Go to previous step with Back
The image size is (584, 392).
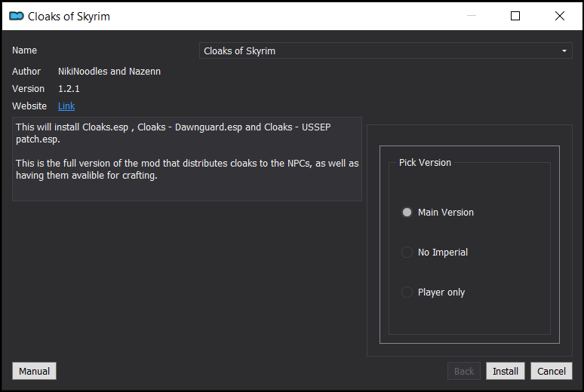464,371
